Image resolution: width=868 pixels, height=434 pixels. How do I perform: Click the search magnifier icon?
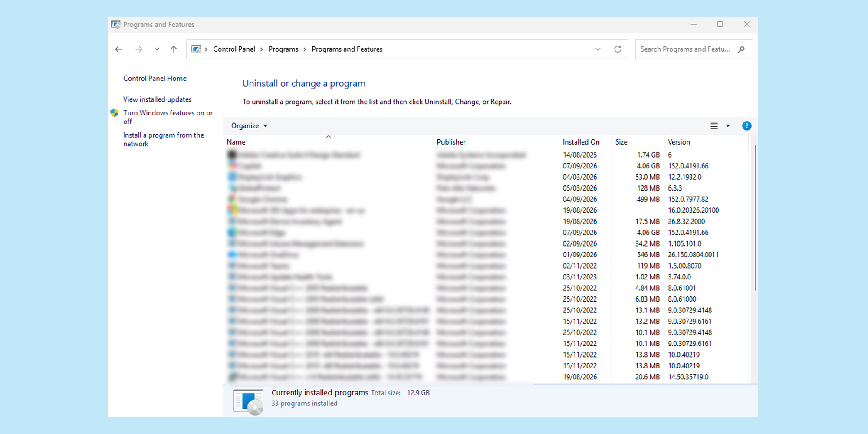[x=741, y=49]
